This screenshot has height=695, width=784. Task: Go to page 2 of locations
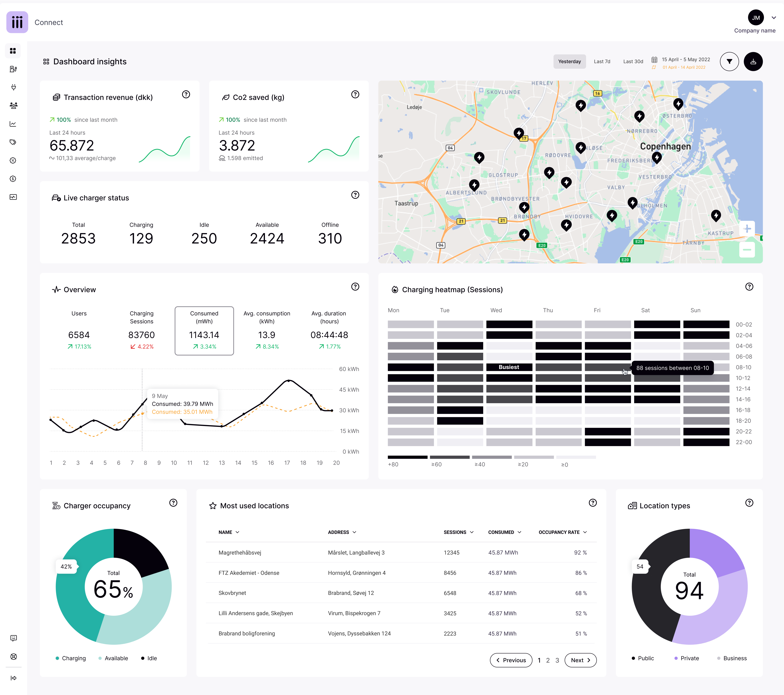pyautogui.click(x=548, y=660)
